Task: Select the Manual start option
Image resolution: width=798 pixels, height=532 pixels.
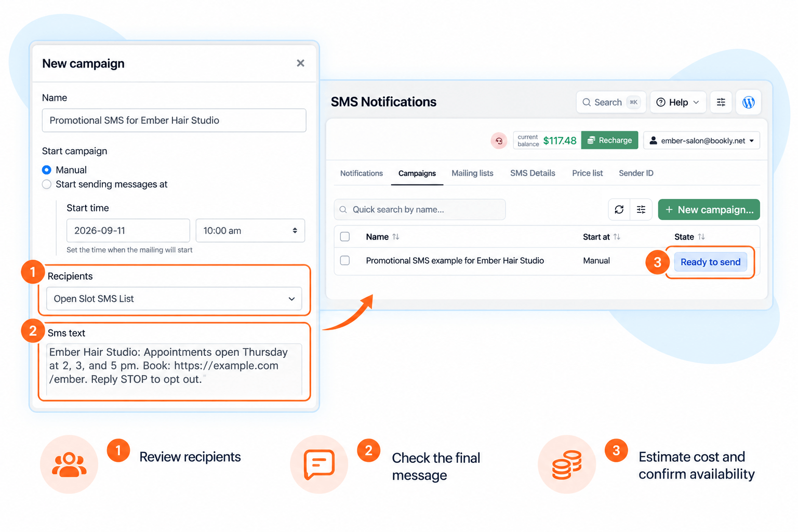Action: point(47,170)
